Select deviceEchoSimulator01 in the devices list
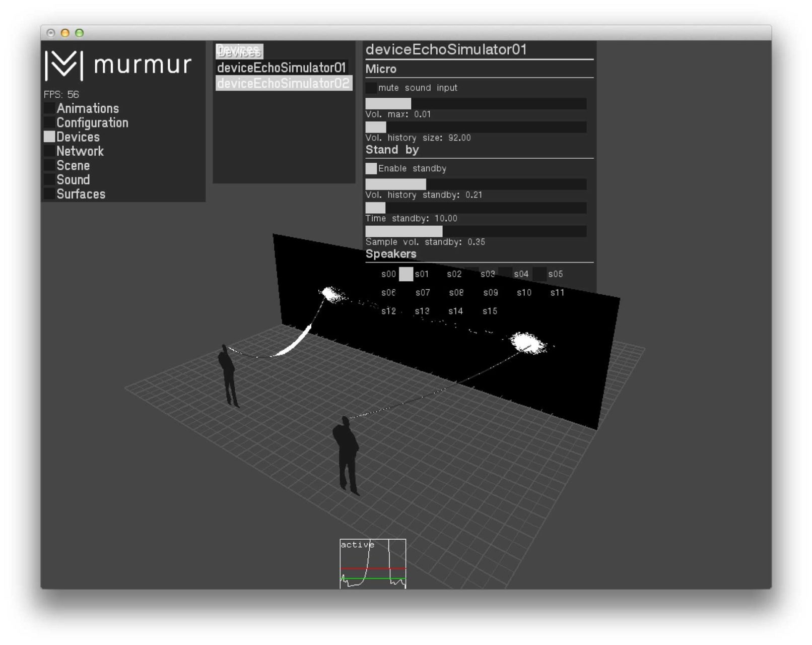 point(282,68)
